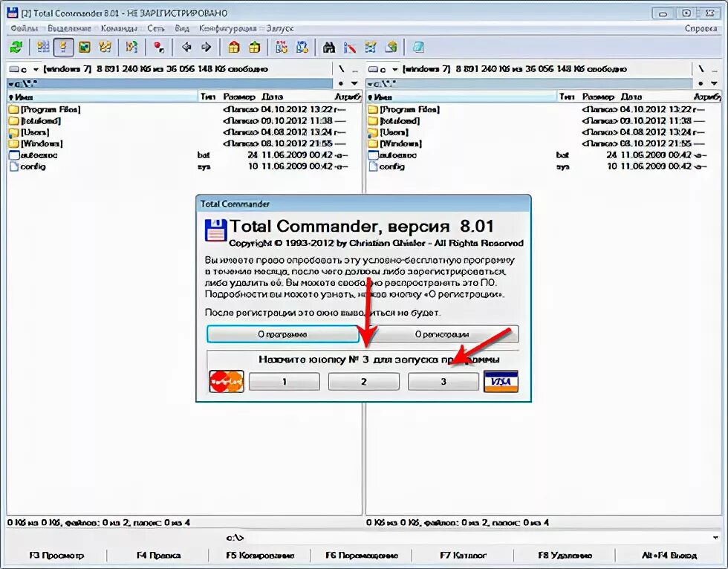The image size is (728, 569).
Task: Open the Сеть menu
Action: 156,28
